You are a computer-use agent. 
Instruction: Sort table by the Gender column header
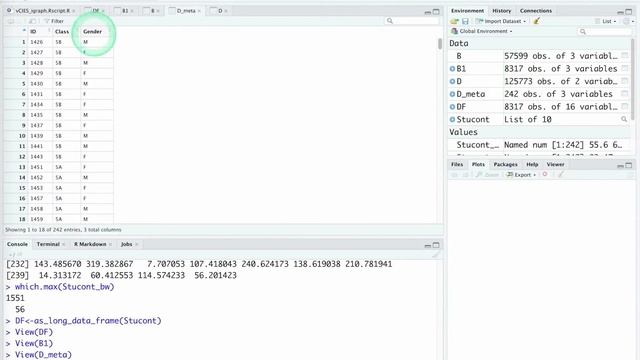point(97,31)
